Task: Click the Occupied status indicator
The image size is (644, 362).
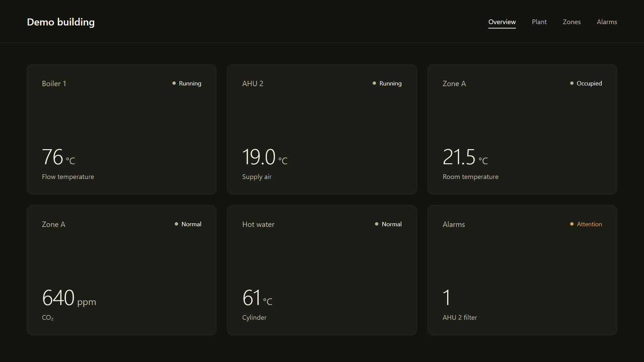Action: point(586,83)
